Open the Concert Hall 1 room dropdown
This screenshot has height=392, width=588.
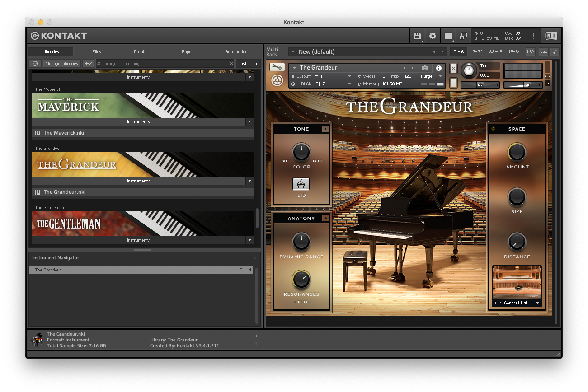(537, 303)
